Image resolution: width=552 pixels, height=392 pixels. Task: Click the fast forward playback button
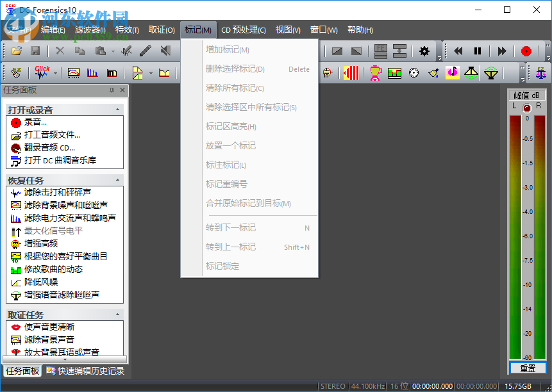tap(502, 51)
